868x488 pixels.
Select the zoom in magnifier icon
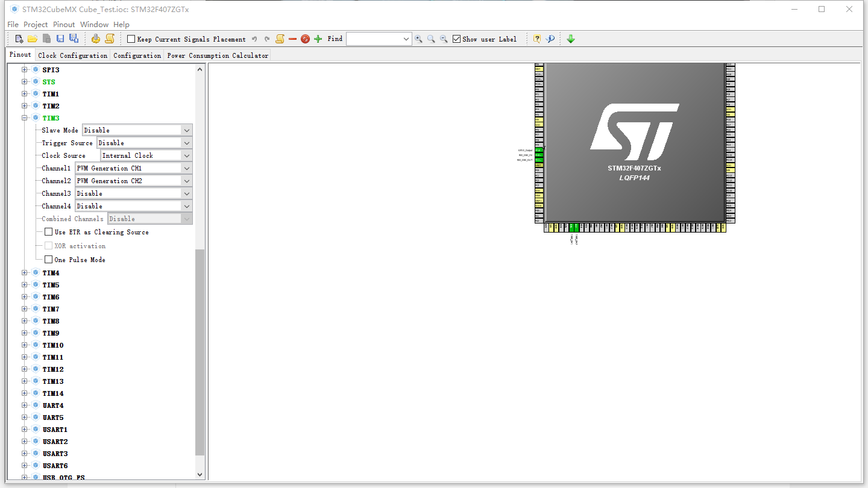point(418,39)
